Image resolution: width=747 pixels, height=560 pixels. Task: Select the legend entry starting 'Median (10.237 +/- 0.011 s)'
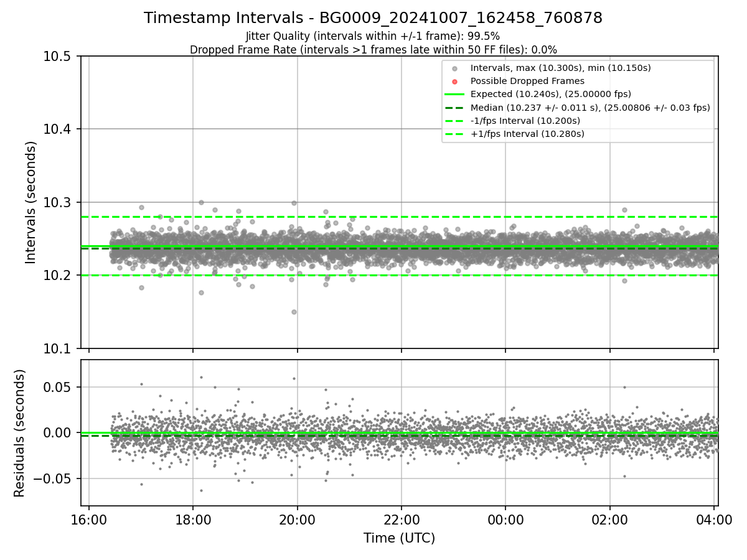click(x=590, y=108)
